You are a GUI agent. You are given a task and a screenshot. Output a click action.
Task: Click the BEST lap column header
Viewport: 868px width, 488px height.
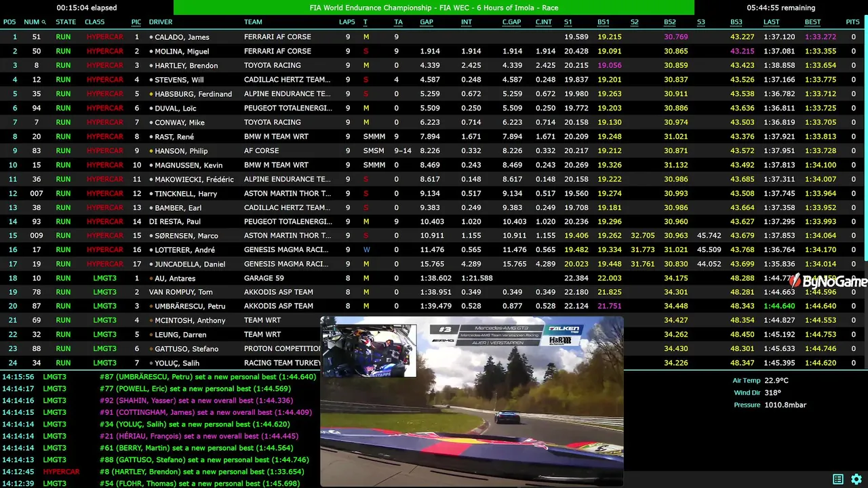(x=812, y=22)
